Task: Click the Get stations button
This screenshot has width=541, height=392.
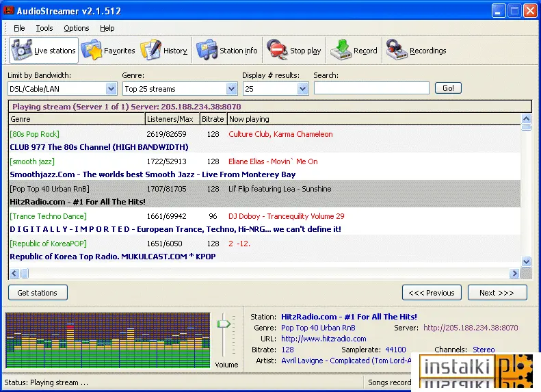Action: pos(38,293)
